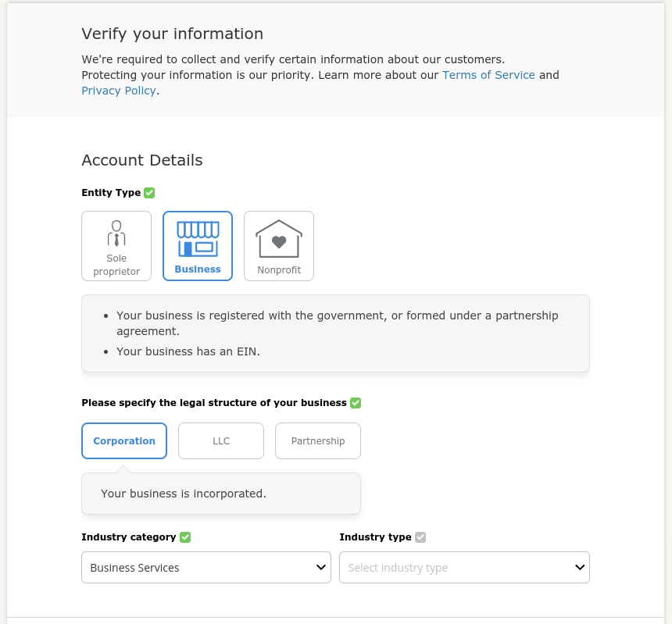Click green checkmark beside Entity Type
672x624 pixels.
click(149, 193)
